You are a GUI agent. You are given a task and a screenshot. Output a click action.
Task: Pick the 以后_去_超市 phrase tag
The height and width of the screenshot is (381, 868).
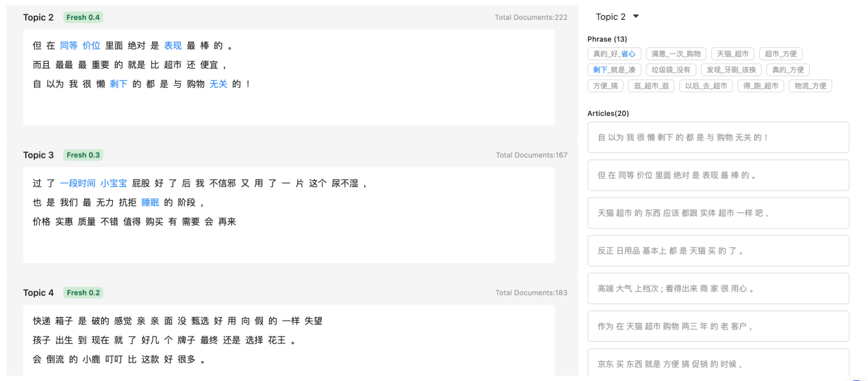[x=705, y=86]
